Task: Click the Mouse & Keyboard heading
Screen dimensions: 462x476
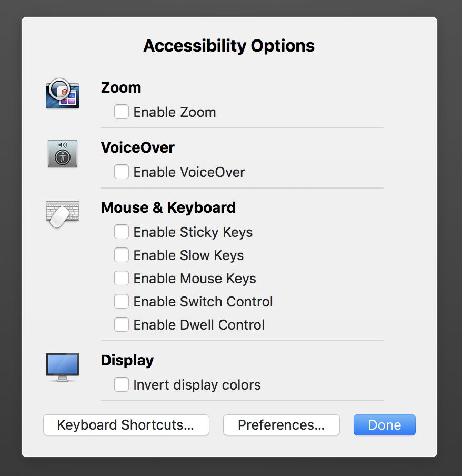Action: pos(168,207)
